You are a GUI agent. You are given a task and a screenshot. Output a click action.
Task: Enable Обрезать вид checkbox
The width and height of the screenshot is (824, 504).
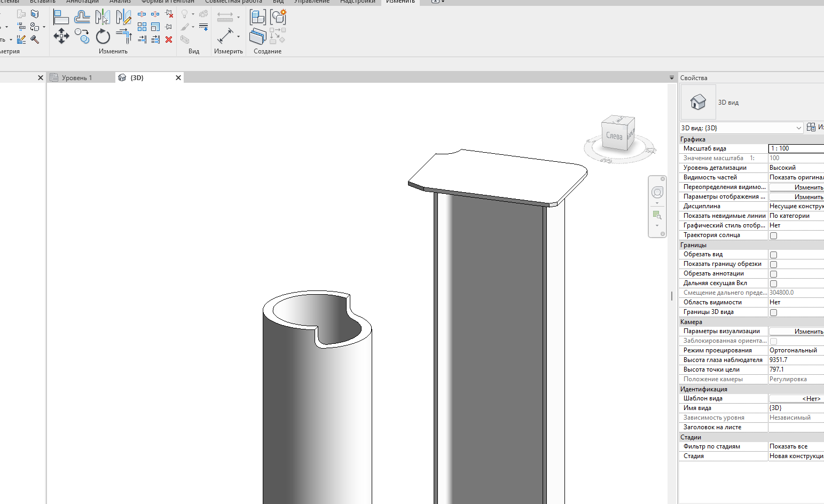click(773, 255)
